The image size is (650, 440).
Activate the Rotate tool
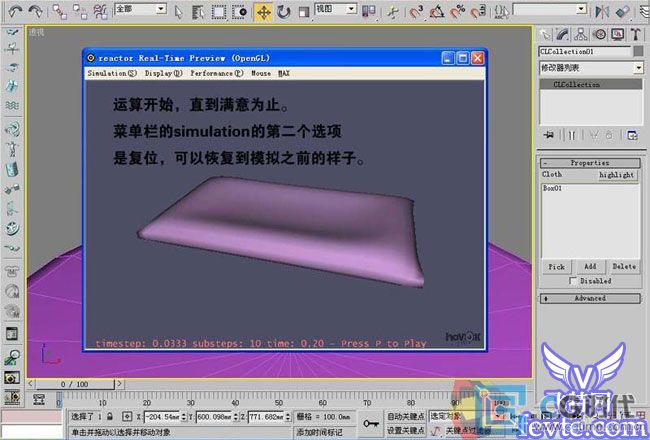[284, 12]
